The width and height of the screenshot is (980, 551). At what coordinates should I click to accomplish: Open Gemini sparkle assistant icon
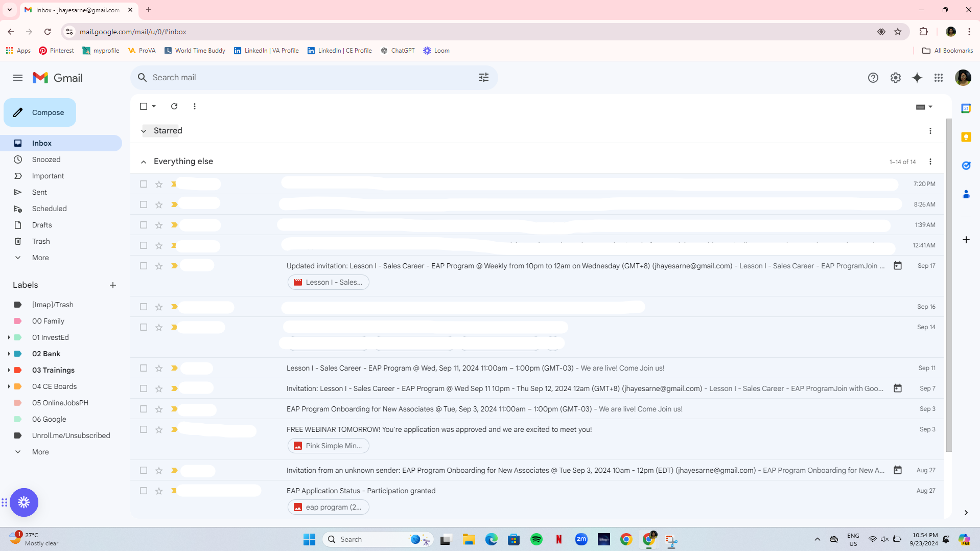pos(917,78)
